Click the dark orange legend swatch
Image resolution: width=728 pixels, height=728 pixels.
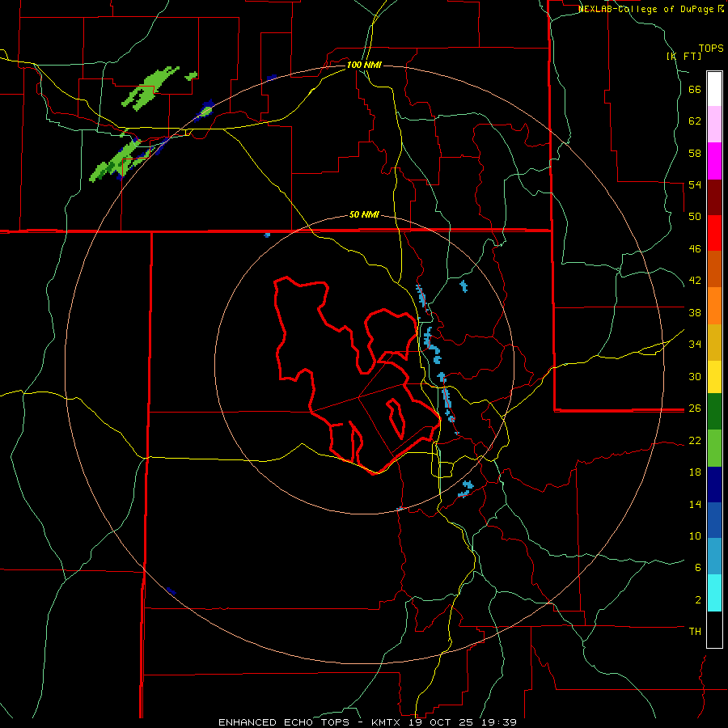click(x=714, y=269)
